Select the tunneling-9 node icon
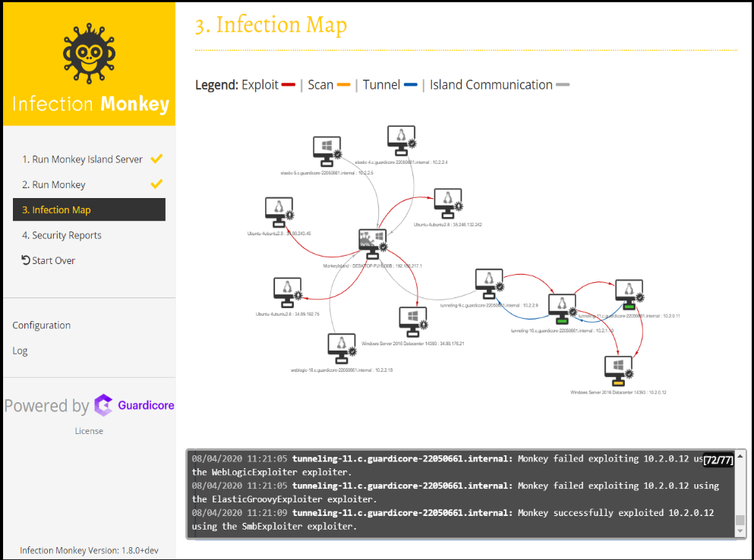 tap(490, 284)
